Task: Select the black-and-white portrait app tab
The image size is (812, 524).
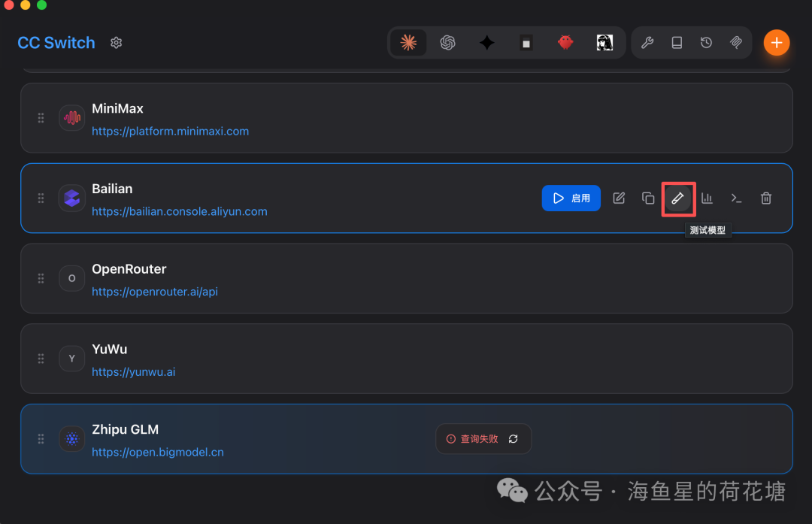Action: click(x=604, y=42)
